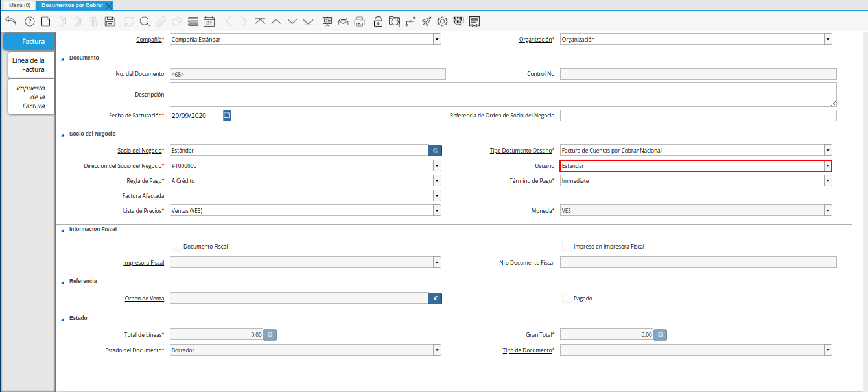The height and width of the screenshot is (392, 868).
Task: Toggle the Pagado checkbox
Action: [x=567, y=298]
